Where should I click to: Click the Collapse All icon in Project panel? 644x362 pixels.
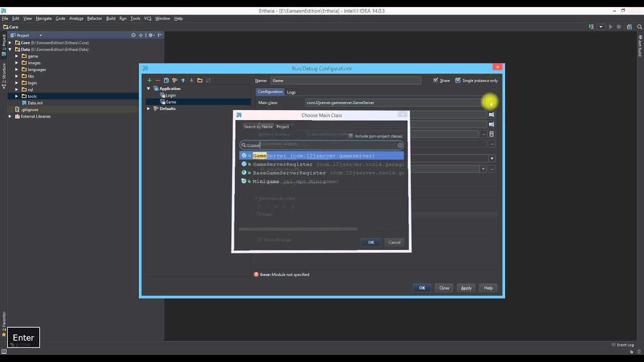[141, 35]
